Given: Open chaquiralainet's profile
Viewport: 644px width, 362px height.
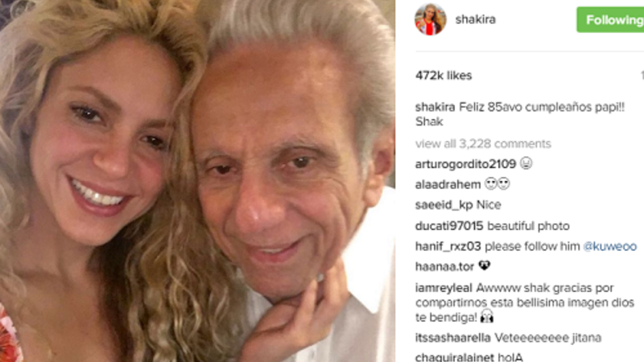Looking at the screenshot, I should [x=455, y=356].
